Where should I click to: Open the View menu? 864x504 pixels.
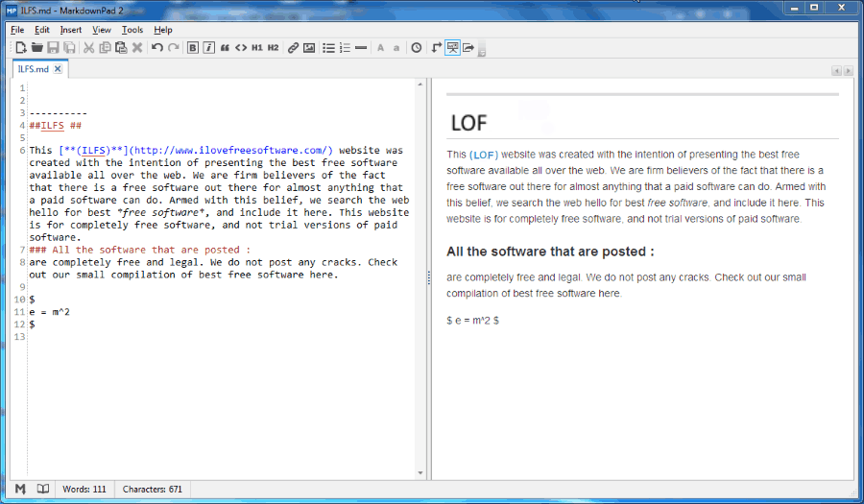tap(102, 30)
